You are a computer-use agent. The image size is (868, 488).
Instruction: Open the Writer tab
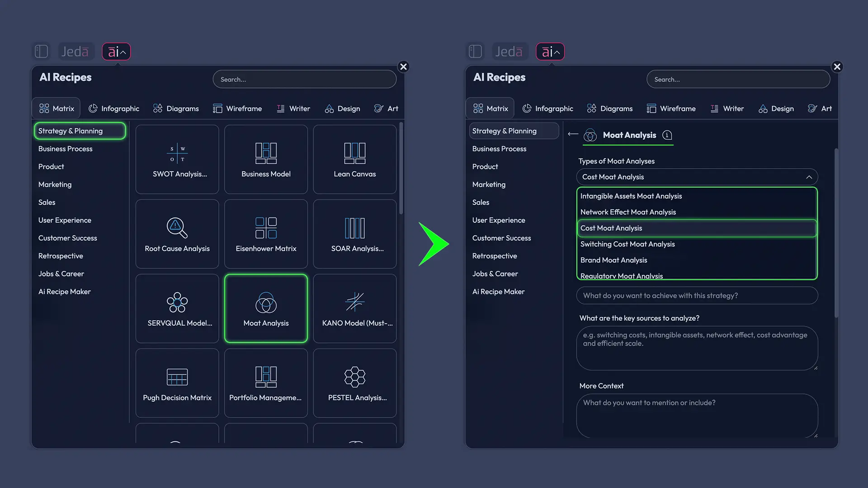(293, 108)
